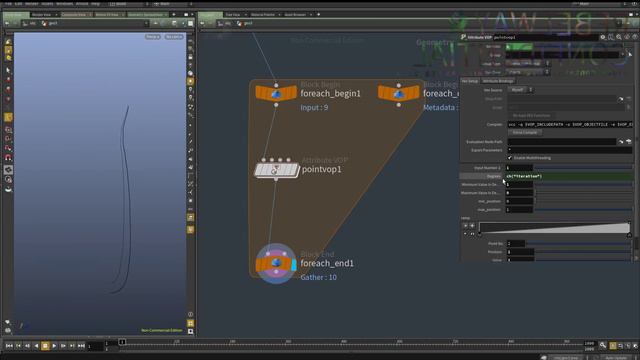Play the animation forward
The height and width of the screenshot is (360, 640).
click(x=54, y=346)
